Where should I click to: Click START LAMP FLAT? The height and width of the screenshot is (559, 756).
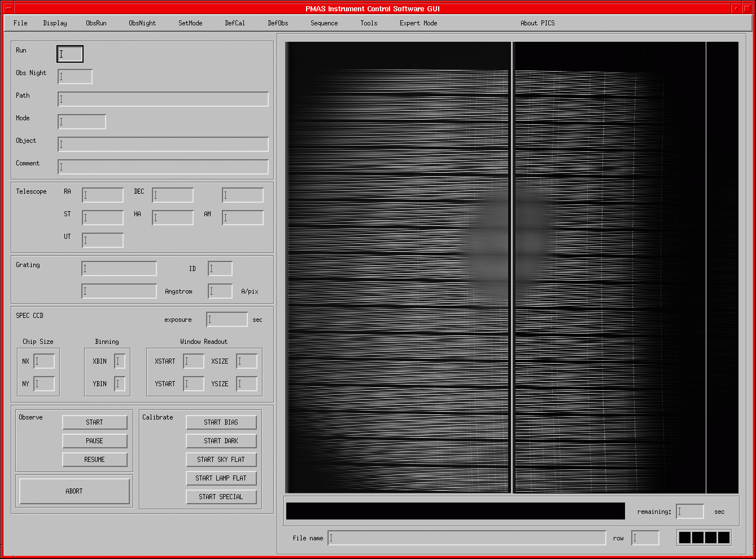pos(221,478)
